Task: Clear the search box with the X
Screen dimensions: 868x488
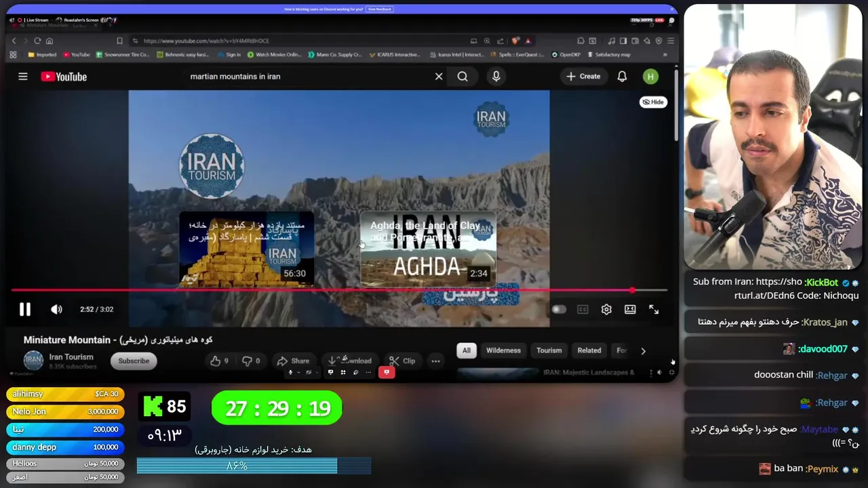Action: click(439, 77)
